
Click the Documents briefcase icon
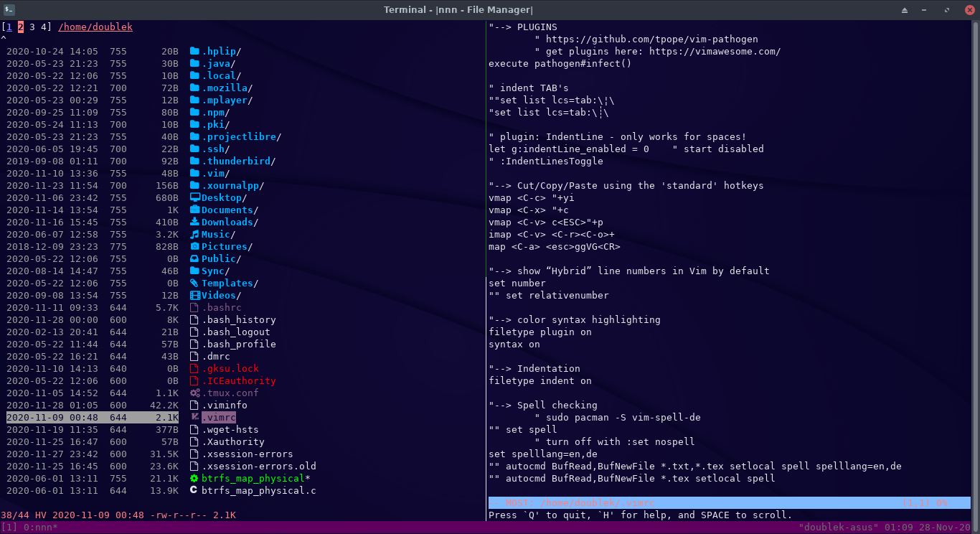point(194,210)
